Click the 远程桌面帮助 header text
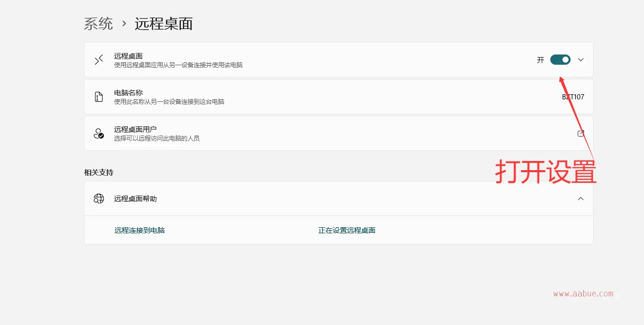The height and width of the screenshot is (325, 644). click(136, 199)
